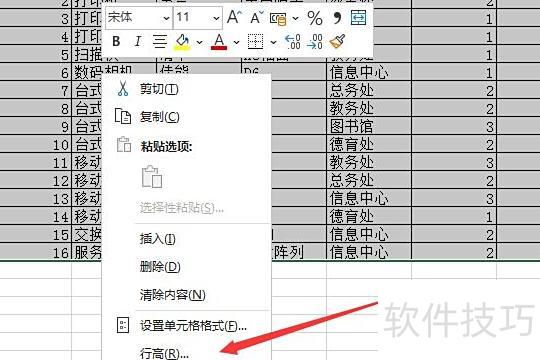The height and width of the screenshot is (360, 540).
Task: Click the accounting number format icon
Action: coord(278,18)
